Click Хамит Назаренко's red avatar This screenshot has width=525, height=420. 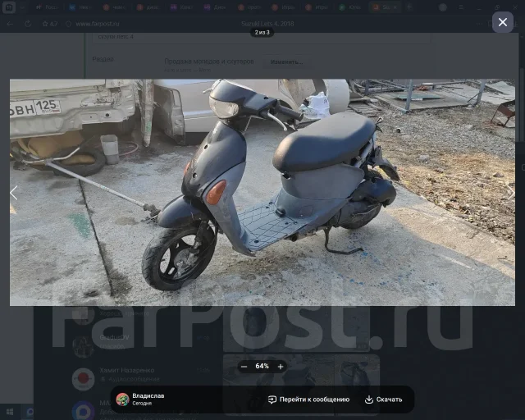(x=84, y=379)
